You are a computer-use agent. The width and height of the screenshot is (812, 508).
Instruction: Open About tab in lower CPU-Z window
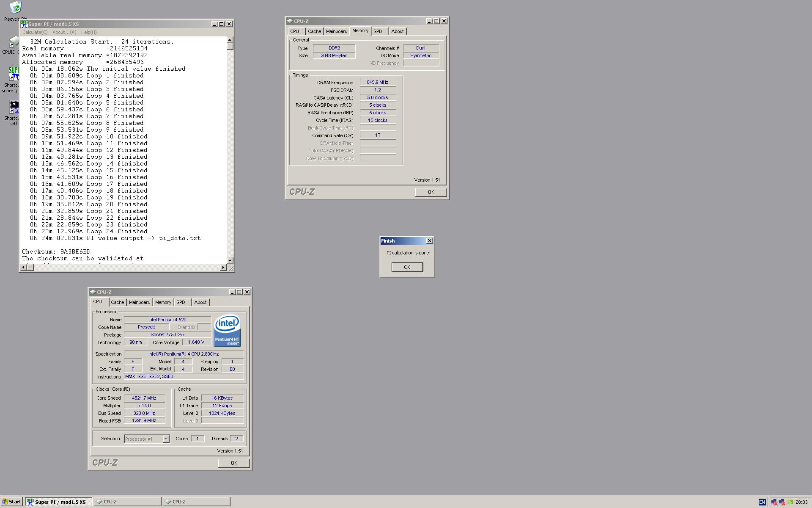pos(200,302)
